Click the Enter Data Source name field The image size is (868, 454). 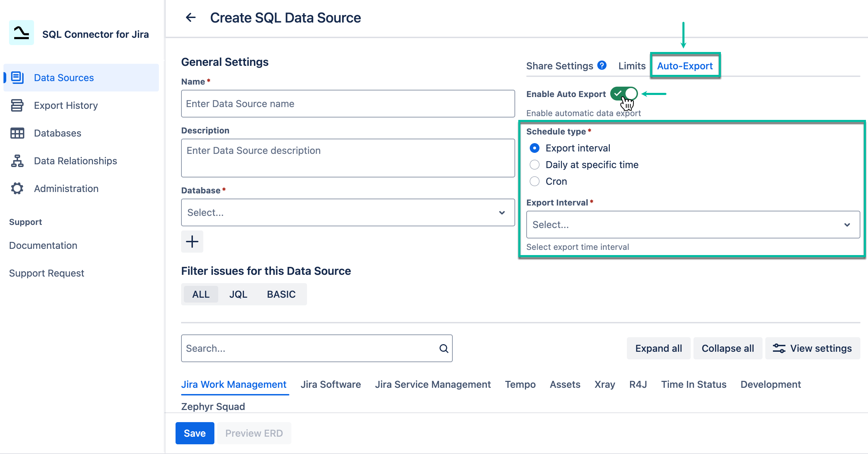[x=347, y=103]
